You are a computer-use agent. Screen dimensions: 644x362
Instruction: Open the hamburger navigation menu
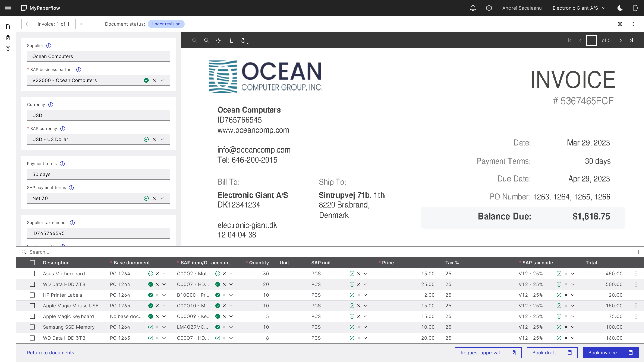(8, 8)
